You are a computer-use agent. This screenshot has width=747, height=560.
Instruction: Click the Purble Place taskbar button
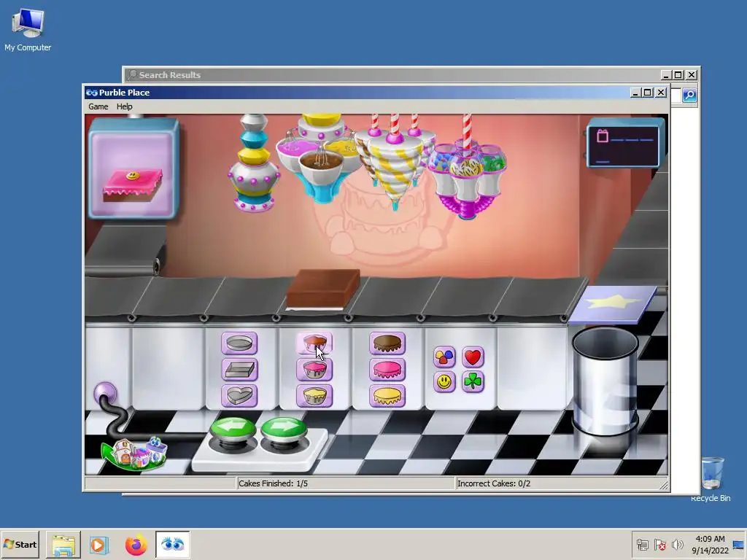click(x=172, y=544)
